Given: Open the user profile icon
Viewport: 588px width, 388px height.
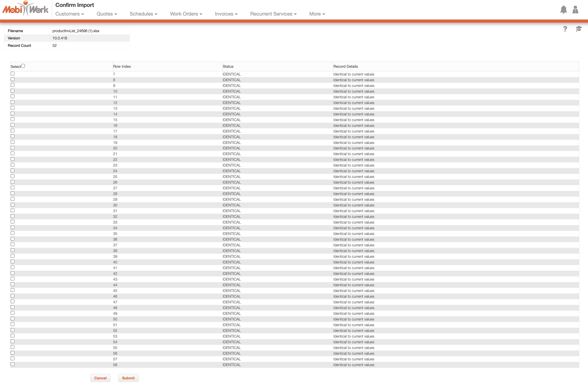Looking at the screenshot, I should [x=575, y=10].
